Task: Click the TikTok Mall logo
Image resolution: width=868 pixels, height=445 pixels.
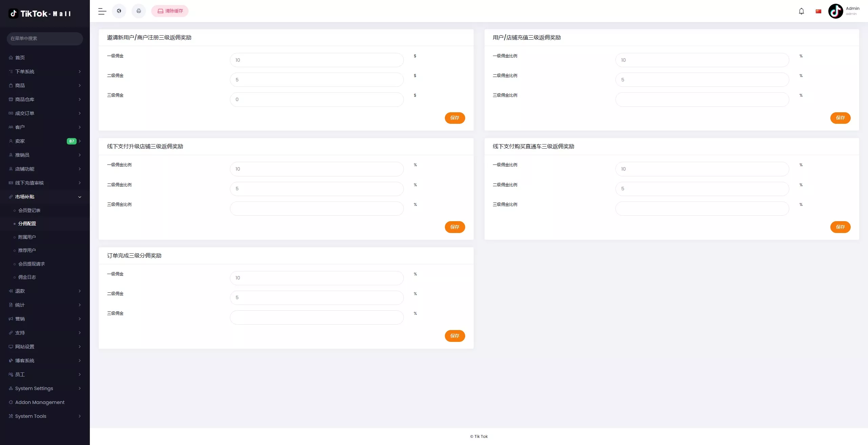Action: tap(40, 14)
